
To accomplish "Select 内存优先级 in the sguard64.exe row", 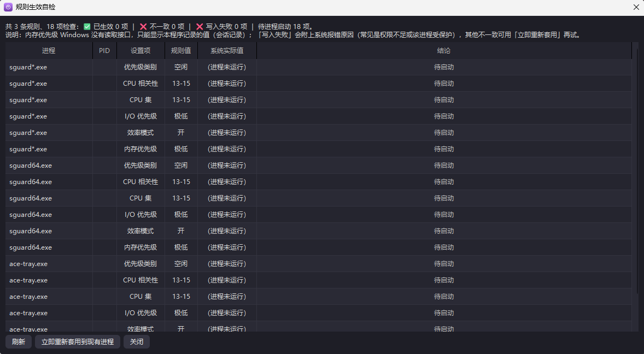I will click(140, 247).
